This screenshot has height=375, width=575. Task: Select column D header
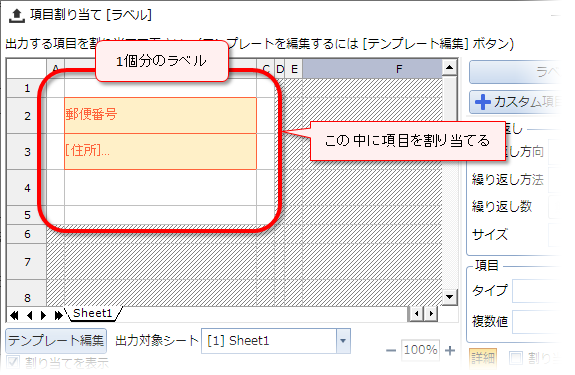pos(280,69)
